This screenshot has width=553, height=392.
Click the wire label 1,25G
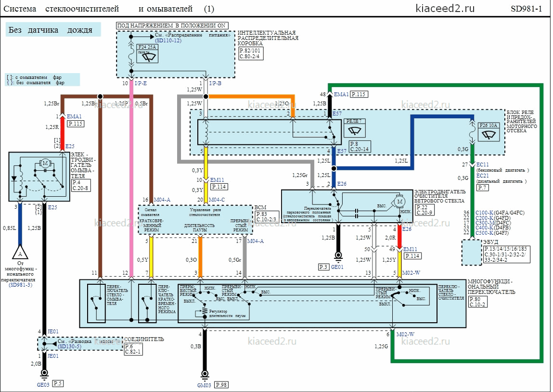[381, 346]
